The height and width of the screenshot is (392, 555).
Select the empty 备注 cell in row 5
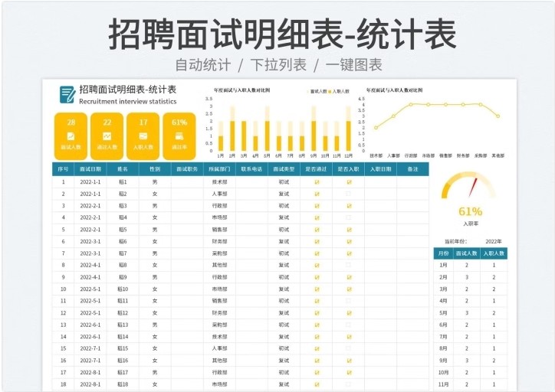(412, 230)
